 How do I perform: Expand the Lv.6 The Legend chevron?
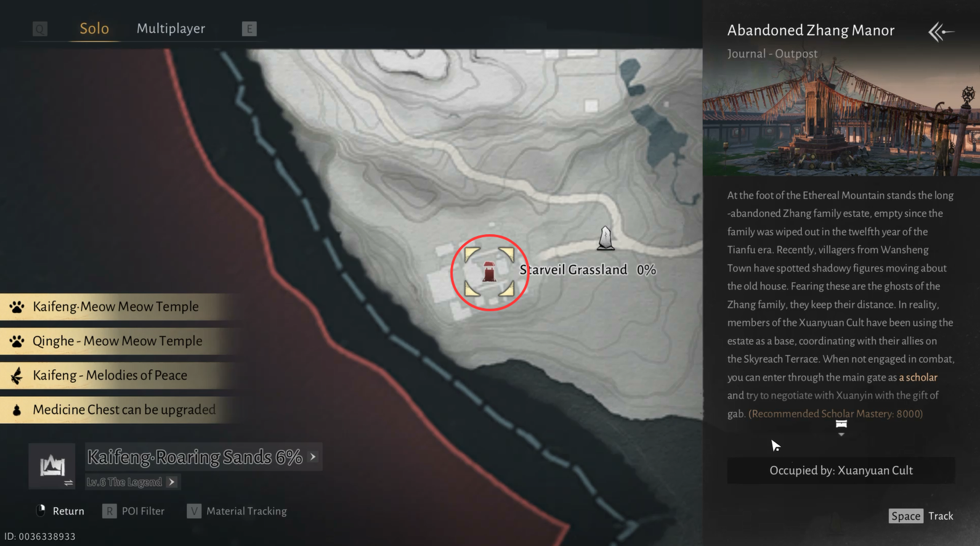pos(172,482)
